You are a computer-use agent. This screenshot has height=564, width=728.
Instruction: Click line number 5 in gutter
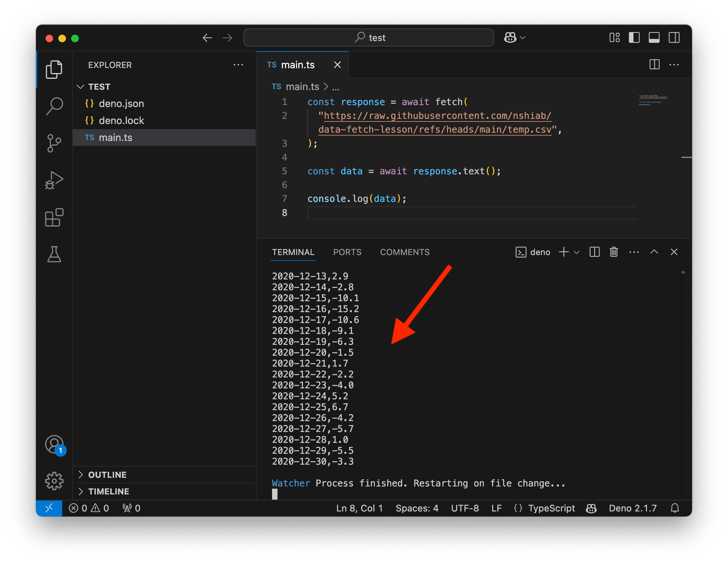pos(284,171)
